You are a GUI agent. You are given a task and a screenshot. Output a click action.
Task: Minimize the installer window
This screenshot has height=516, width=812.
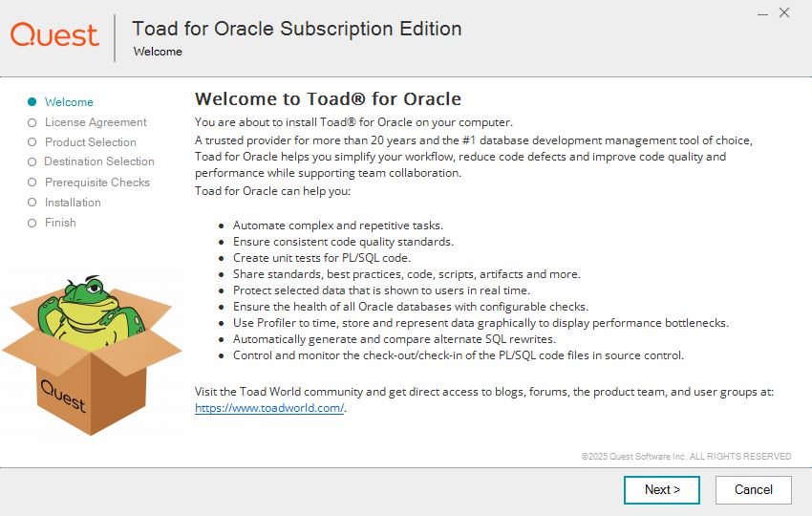point(762,13)
